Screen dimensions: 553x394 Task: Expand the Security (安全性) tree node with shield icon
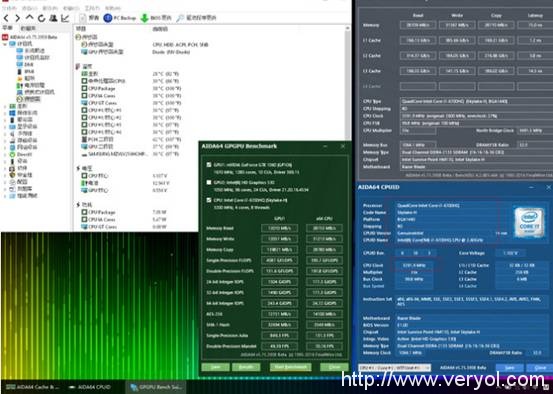click(x=5, y=175)
